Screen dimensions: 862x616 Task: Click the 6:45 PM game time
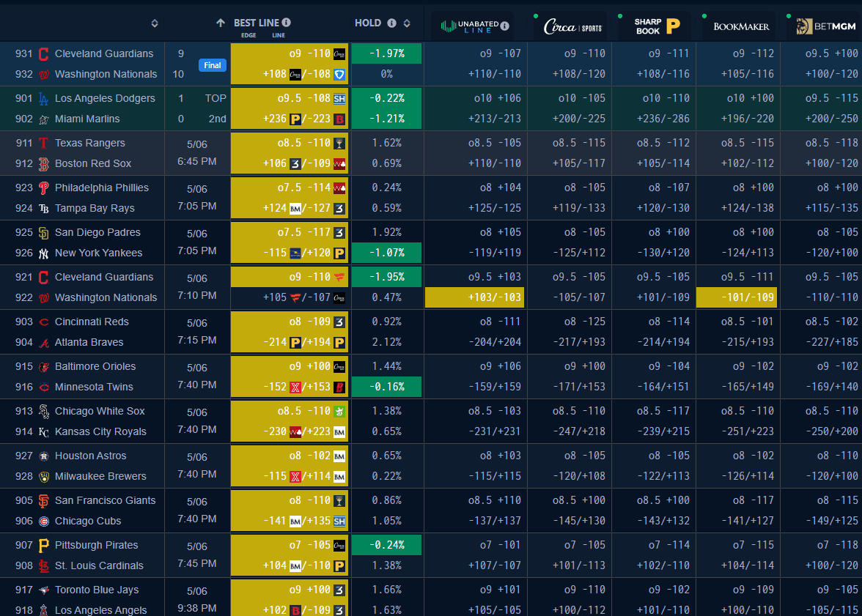click(x=196, y=162)
